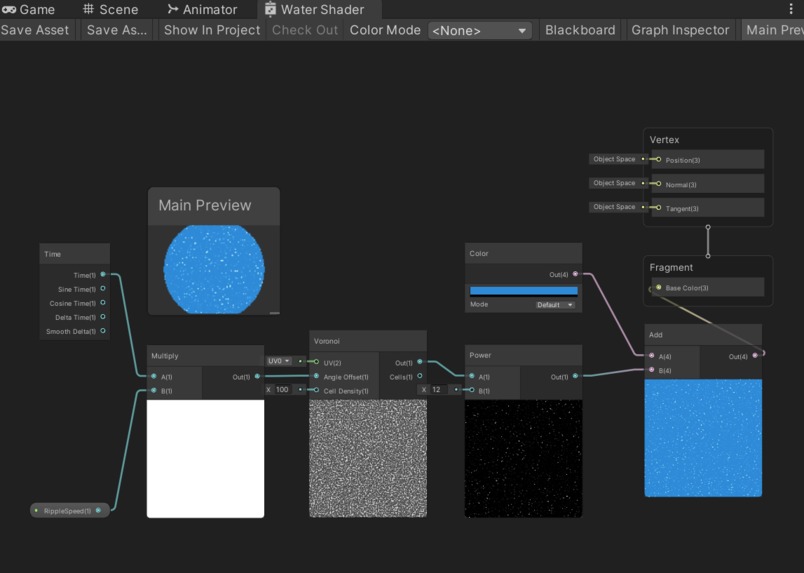Select the Vertex block title
The image size is (804, 573).
664,140
